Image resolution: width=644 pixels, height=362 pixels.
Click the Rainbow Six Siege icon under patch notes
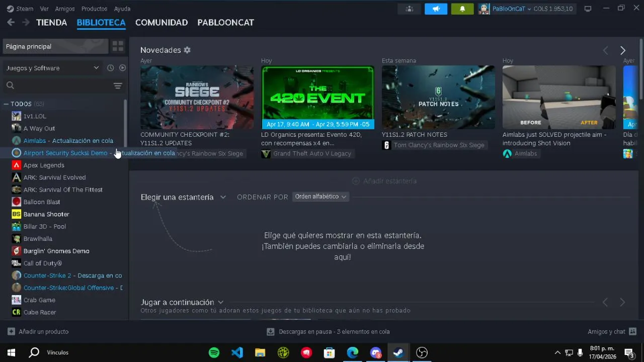[x=386, y=145]
